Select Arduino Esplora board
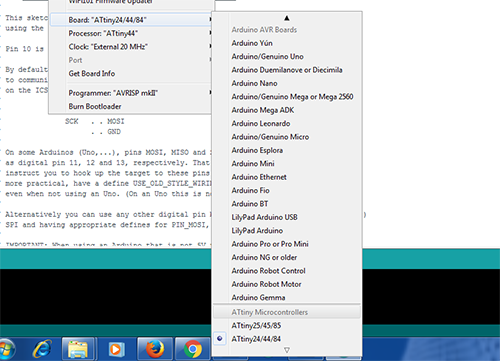The width and height of the screenshot is (500, 361). (x=287, y=150)
